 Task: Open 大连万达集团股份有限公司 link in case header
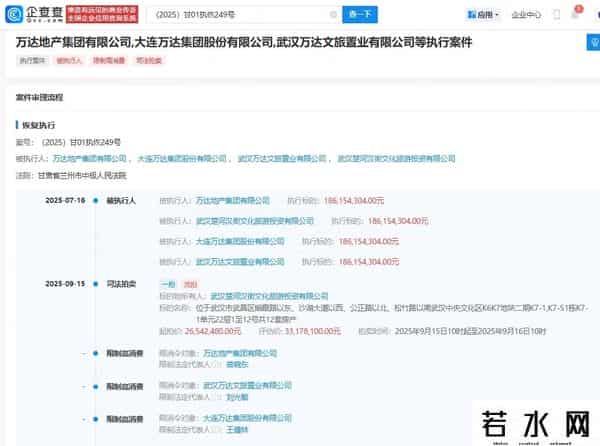pyautogui.click(x=182, y=158)
